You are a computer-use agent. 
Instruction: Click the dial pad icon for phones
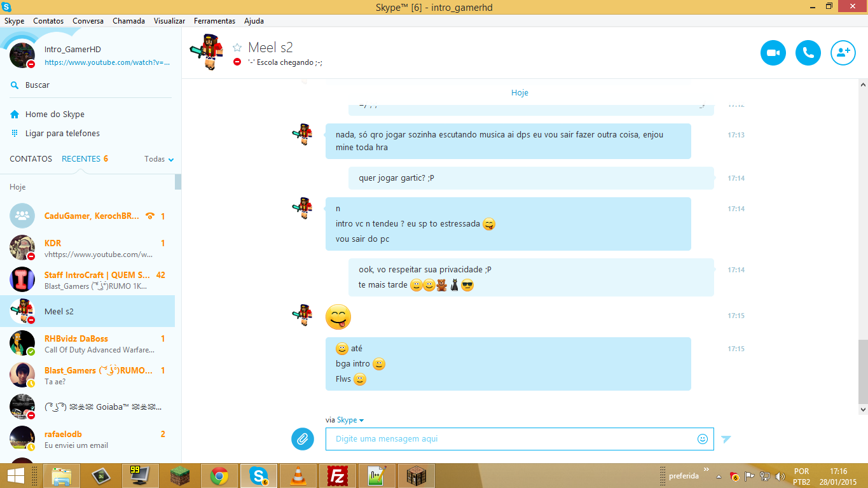15,133
